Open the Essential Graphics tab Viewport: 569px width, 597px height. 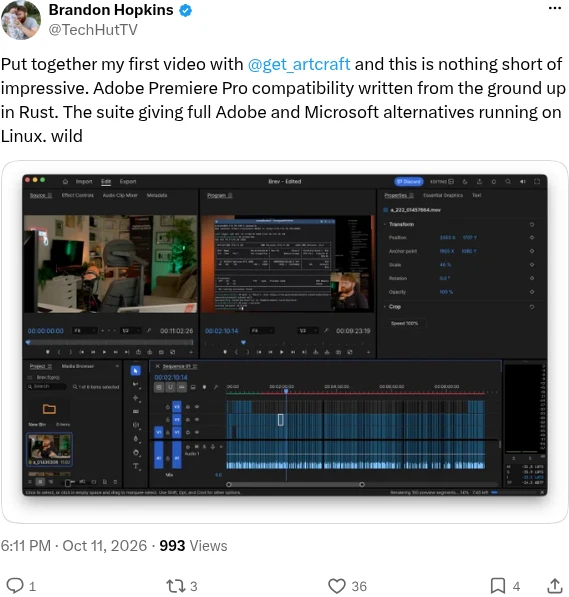click(x=443, y=195)
